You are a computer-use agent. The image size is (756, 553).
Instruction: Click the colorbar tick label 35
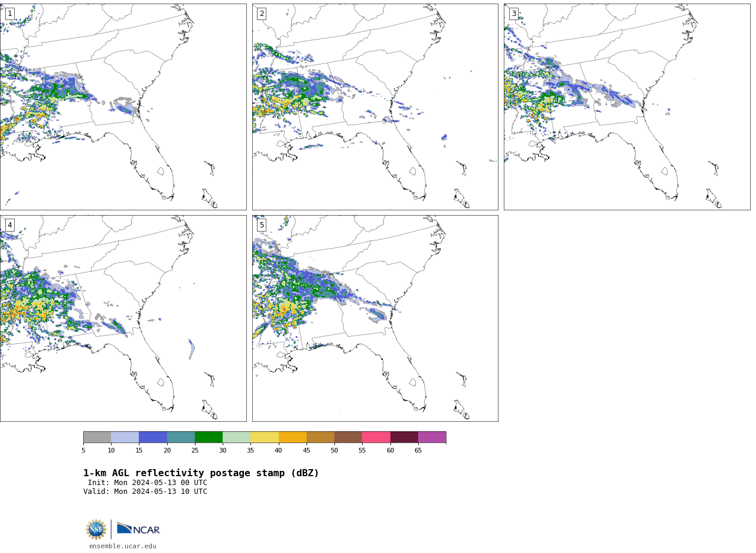tap(250, 450)
